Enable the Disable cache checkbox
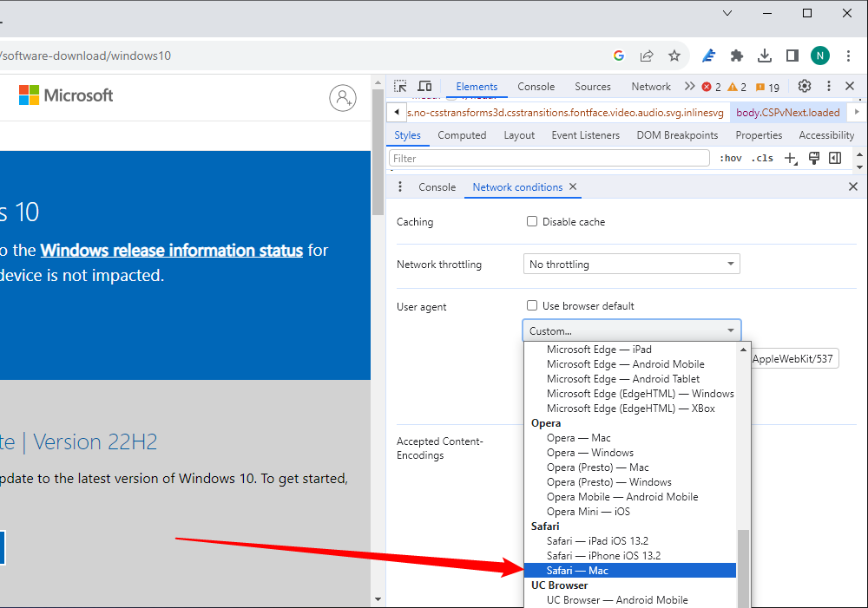 pyautogui.click(x=532, y=221)
